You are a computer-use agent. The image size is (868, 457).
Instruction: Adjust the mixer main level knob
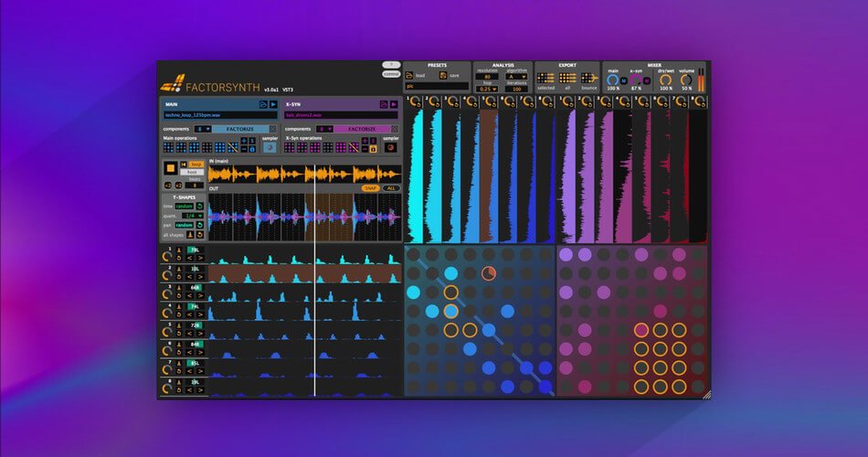point(612,80)
